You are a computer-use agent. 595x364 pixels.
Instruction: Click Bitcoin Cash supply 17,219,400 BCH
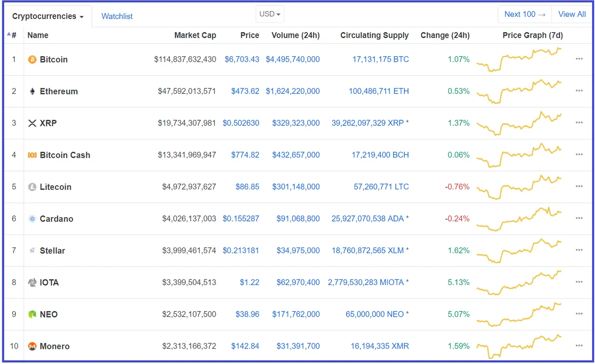[x=380, y=155]
